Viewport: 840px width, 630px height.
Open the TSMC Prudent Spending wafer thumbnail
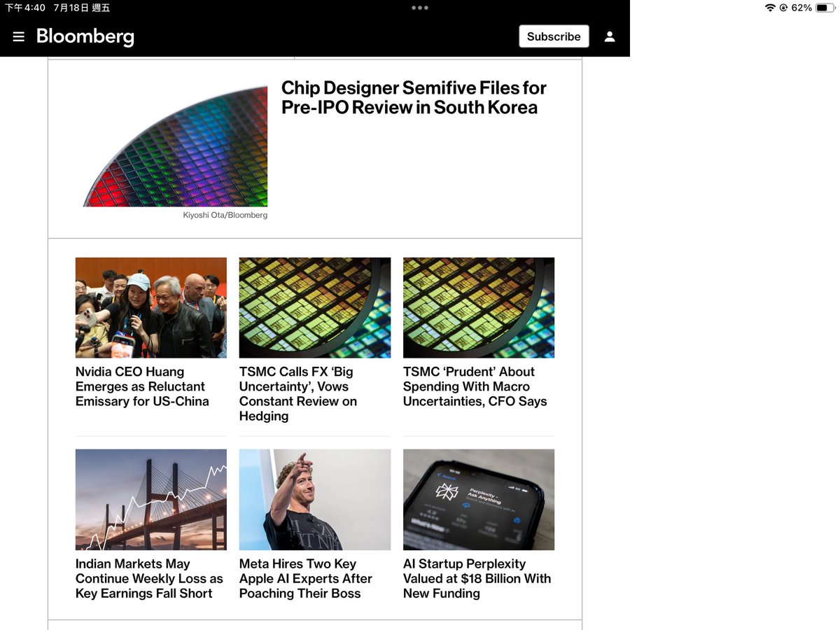[x=479, y=308]
